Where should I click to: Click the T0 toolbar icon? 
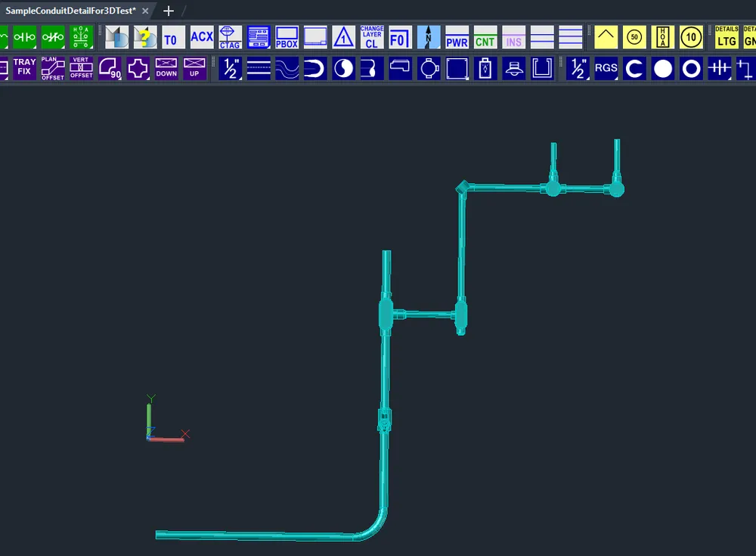click(x=173, y=37)
